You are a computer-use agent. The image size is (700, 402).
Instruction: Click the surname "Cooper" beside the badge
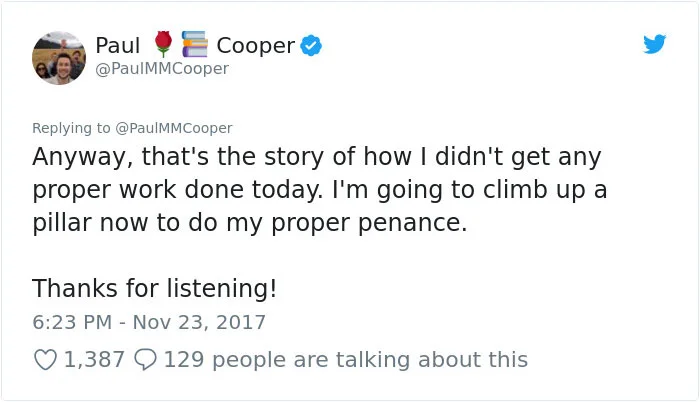point(255,46)
